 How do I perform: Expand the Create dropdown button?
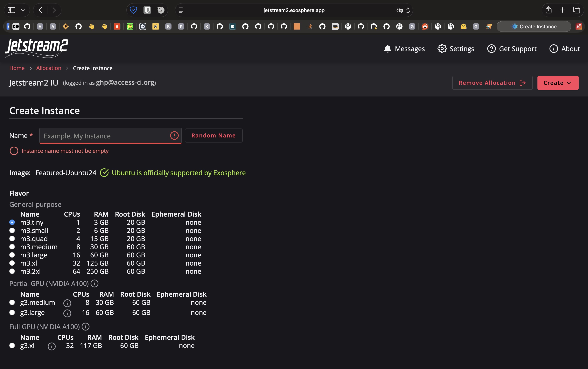click(558, 83)
